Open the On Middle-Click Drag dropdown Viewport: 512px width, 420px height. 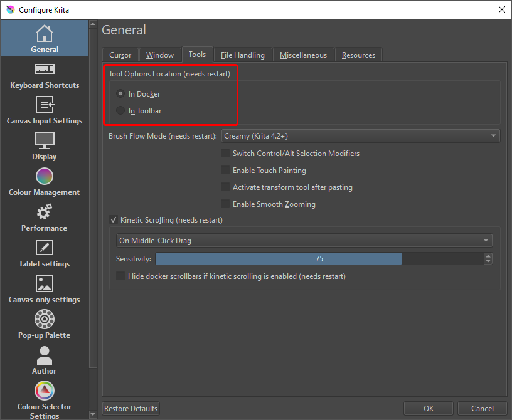coord(304,241)
